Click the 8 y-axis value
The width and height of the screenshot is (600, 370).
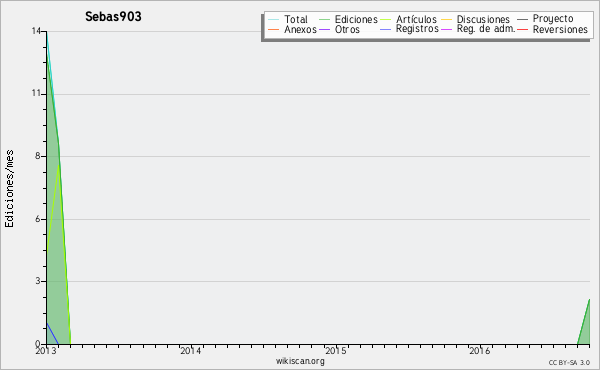pos(38,156)
